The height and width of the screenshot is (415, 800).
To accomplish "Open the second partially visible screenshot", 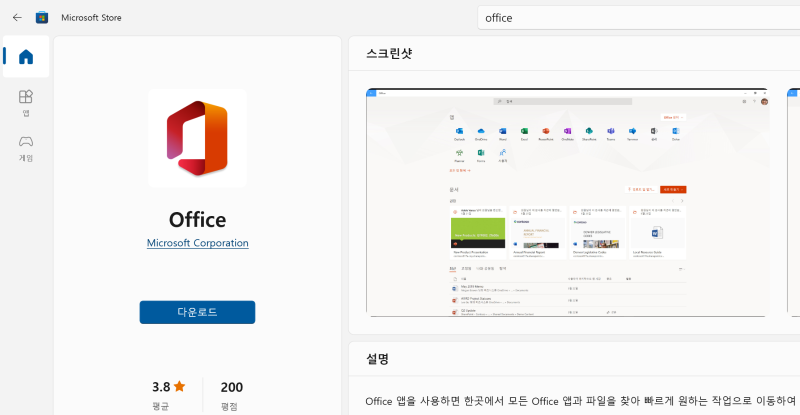I will tap(793, 203).
